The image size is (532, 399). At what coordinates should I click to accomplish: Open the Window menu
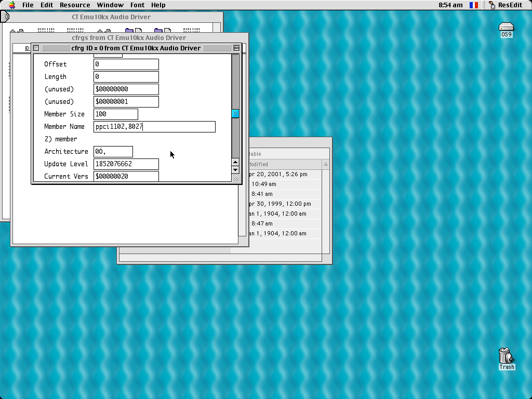coord(110,5)
